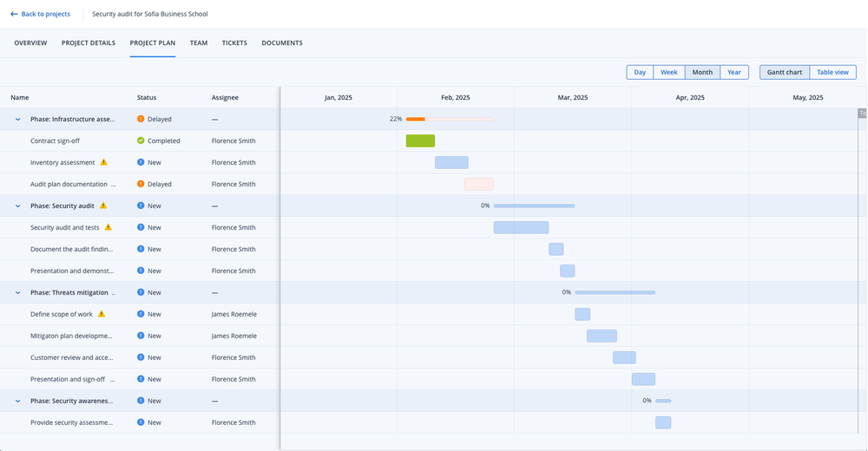Open the Project Details tab
Screen dimensions: 868x451
[89, 42]
